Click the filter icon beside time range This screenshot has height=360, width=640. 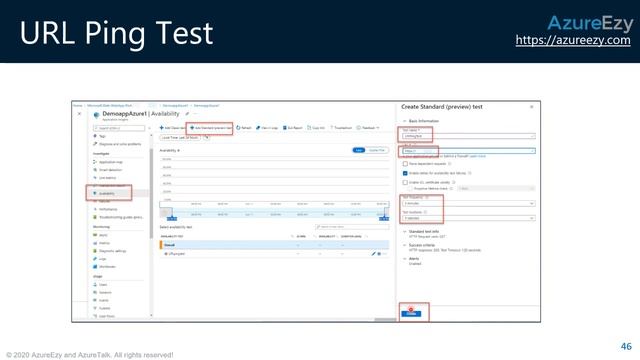point(207,138)
